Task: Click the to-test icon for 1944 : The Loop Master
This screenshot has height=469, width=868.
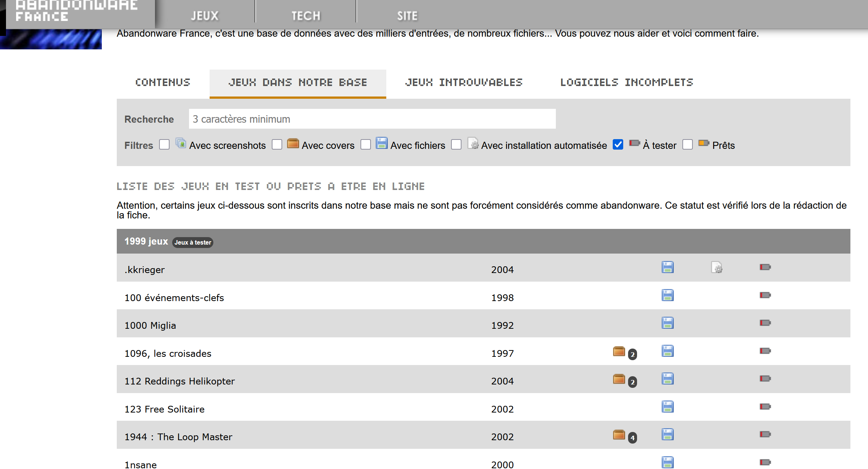Action: point(765,434)
